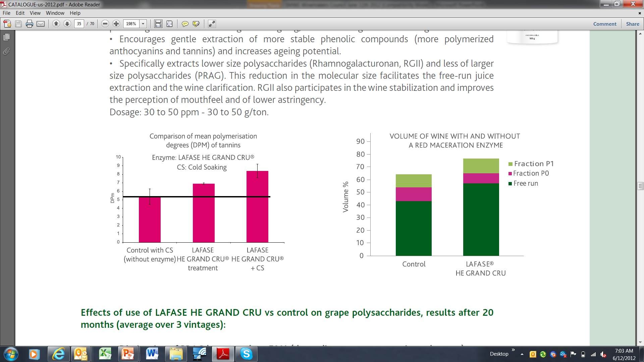Open the Edit menu

20,13
